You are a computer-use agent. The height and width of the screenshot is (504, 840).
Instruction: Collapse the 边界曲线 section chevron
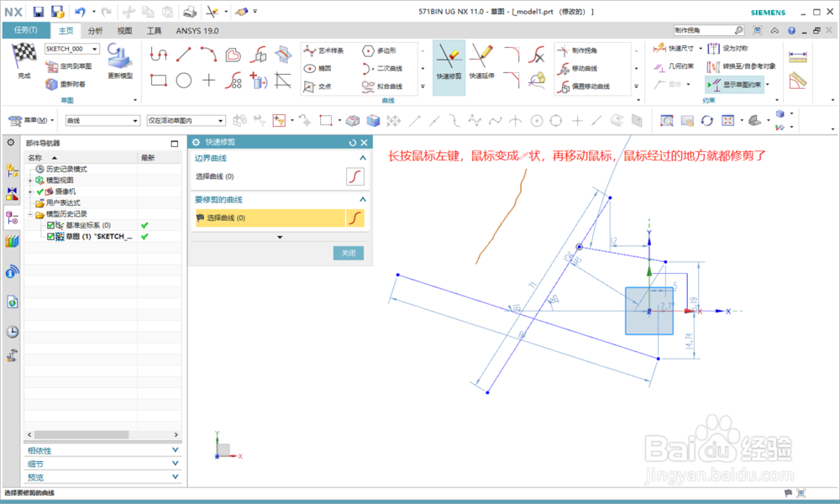[x=363, y=158]
